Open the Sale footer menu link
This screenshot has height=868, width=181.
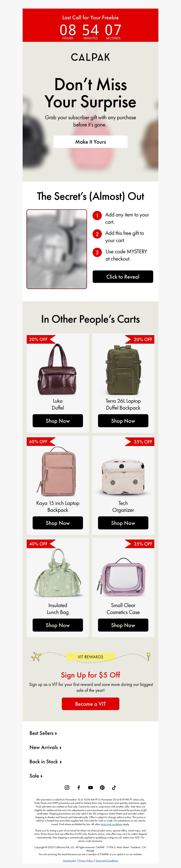[36, 776]
